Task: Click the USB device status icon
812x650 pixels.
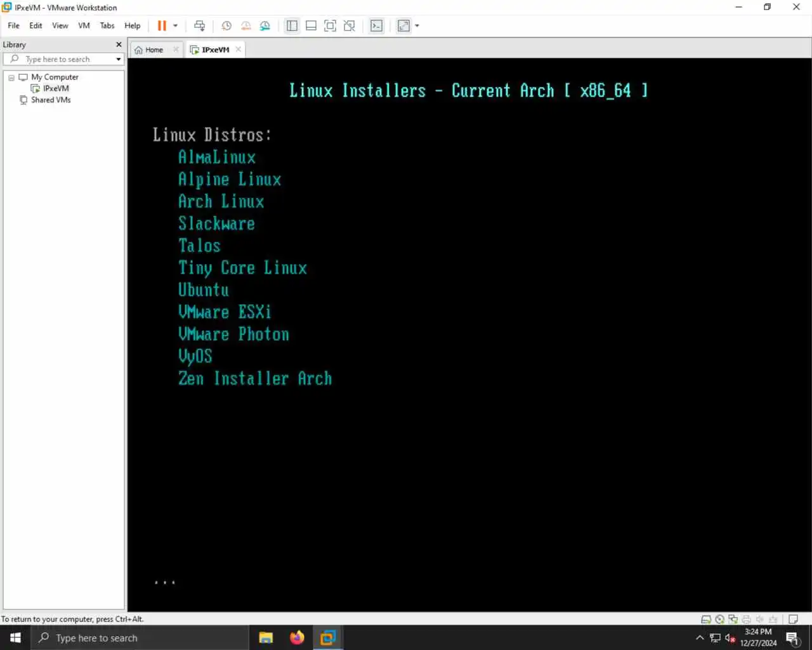Action: pyautogui.click(x=773, y=620)
